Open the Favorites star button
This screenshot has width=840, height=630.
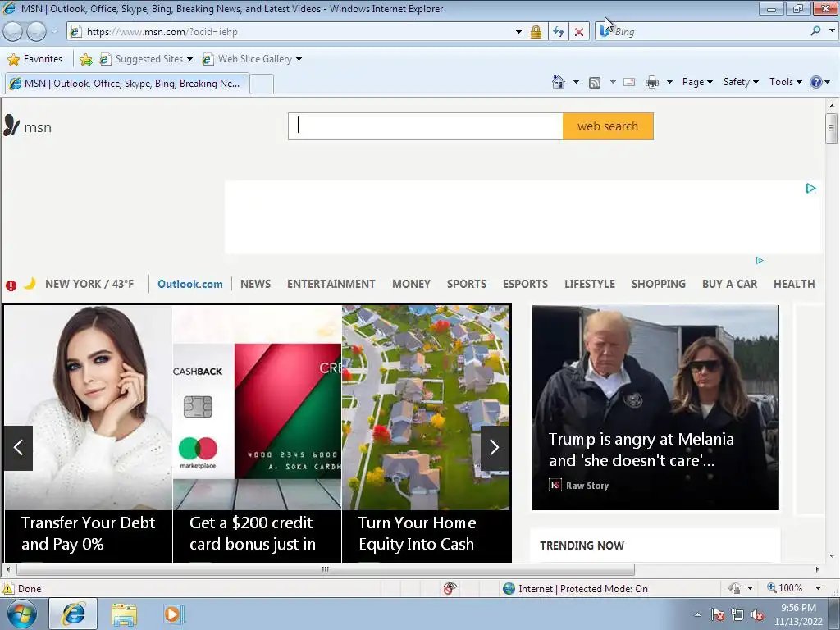pyautogui.click(x=35, y=59)
